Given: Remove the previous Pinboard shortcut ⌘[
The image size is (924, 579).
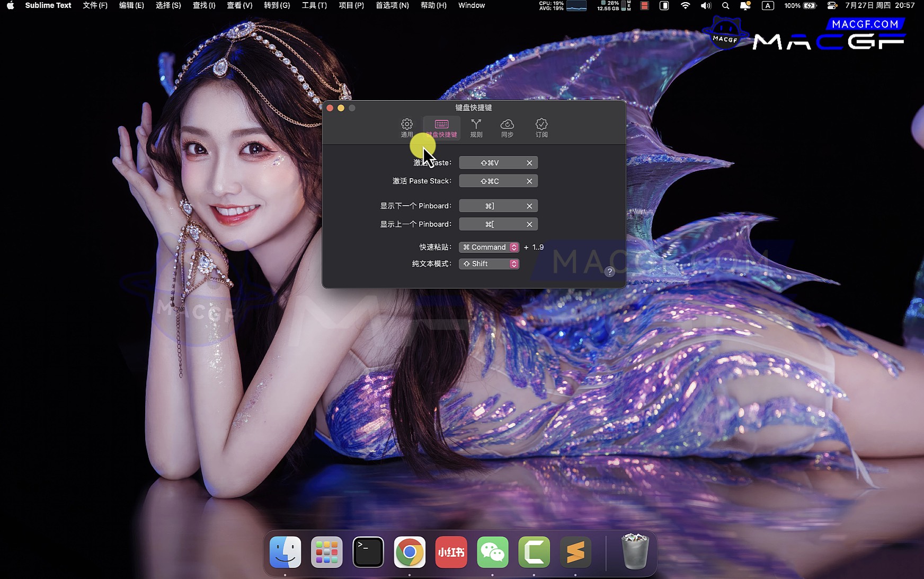Looking at the screenshot, I should [x=529, y=224].
